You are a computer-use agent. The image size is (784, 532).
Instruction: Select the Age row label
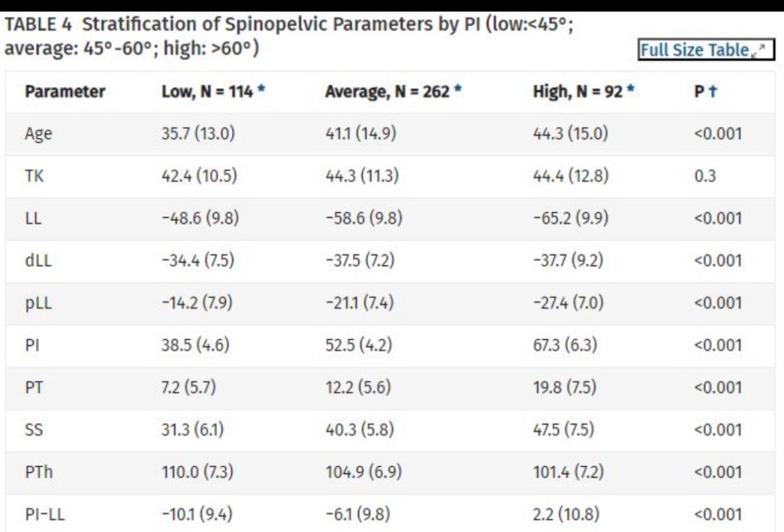coord(38,134)
